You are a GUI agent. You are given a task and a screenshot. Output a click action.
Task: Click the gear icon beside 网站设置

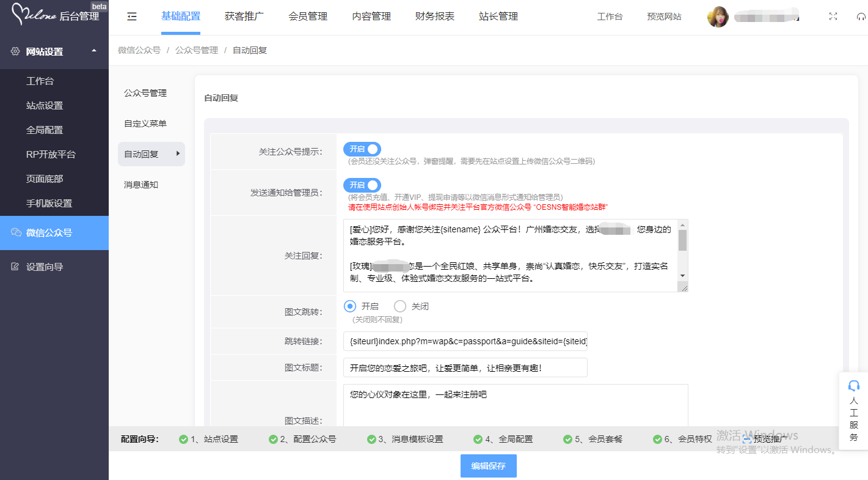coord(15,52)
